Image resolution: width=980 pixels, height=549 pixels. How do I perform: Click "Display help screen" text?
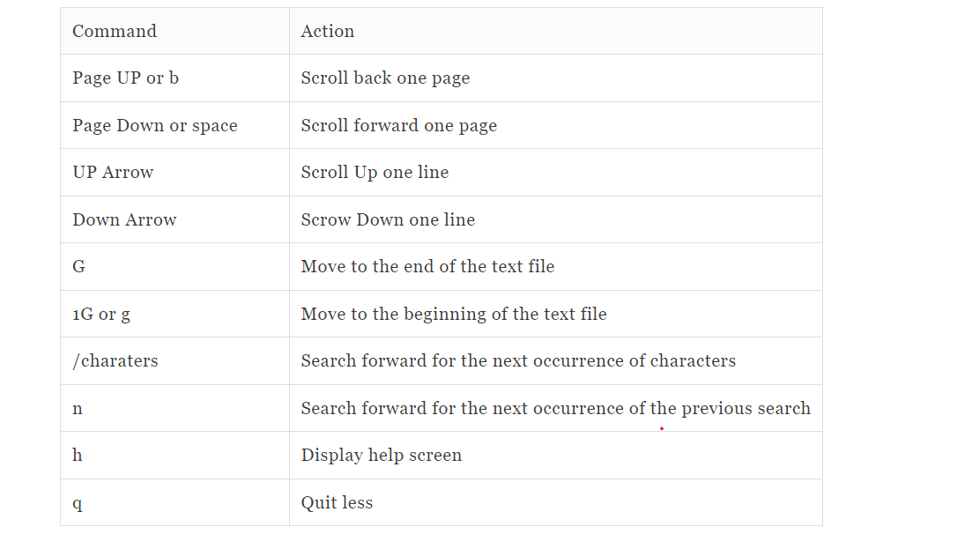381,456
